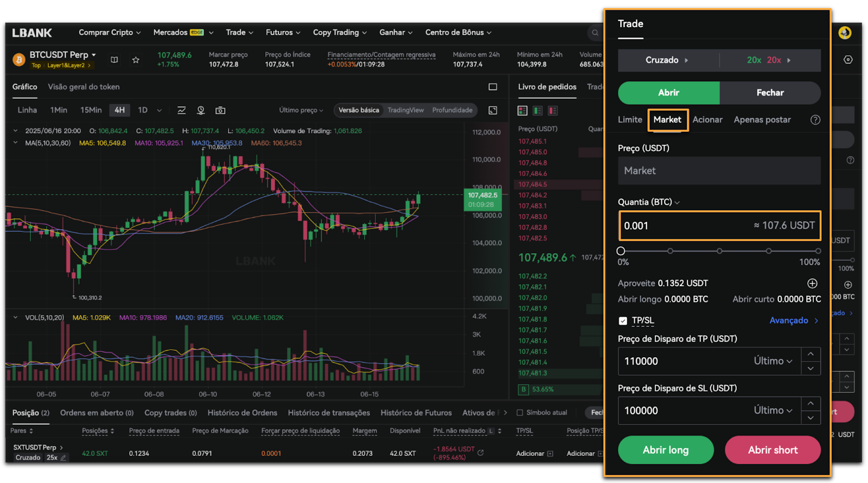Screen dimensions: 868x483
Task: Select the Limite order tab
Action: (630, 120)
